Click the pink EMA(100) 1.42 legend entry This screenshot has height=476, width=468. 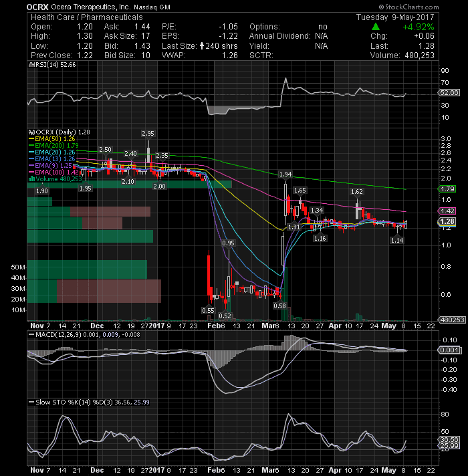(x=53, y=172)
